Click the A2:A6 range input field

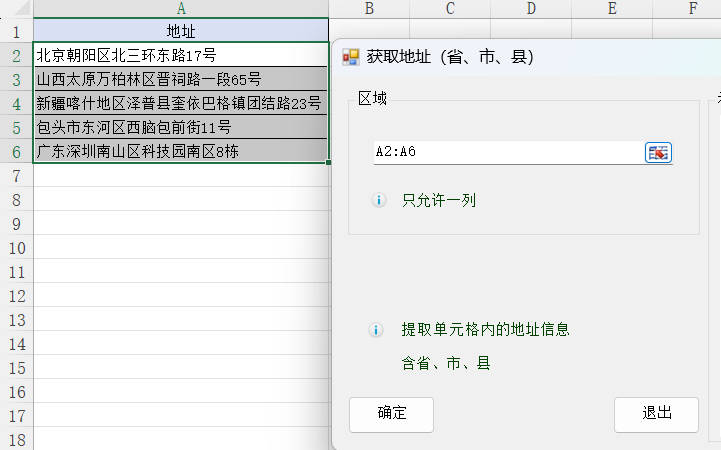coord(508,152)
